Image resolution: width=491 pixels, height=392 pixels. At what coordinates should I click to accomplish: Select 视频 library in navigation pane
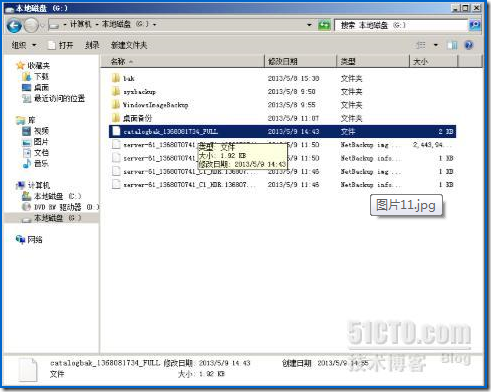click(x=36, y=131)
